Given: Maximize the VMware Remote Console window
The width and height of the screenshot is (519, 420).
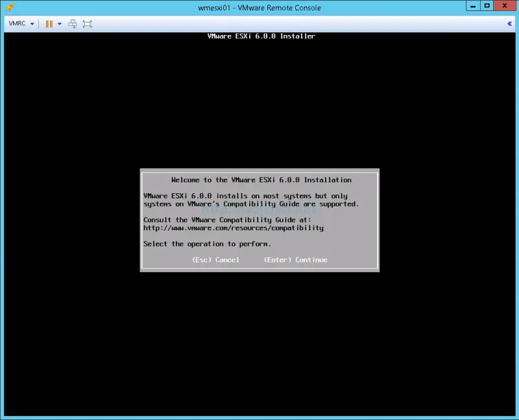Looking at the screenshot, I should pos(486,7).
